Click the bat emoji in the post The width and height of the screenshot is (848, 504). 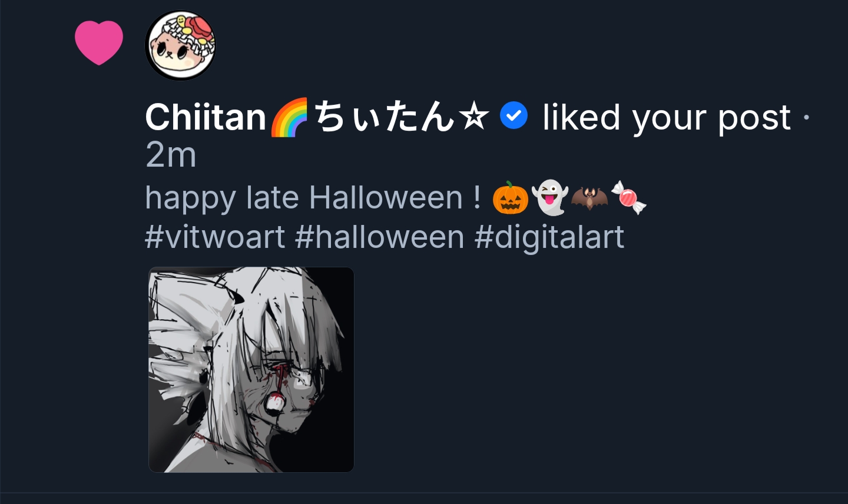589,198
